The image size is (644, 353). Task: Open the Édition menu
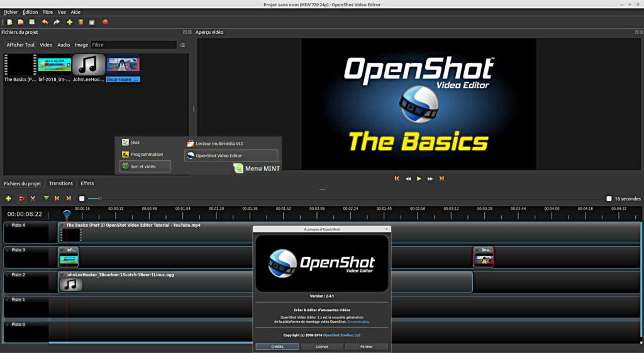[30, 13]
